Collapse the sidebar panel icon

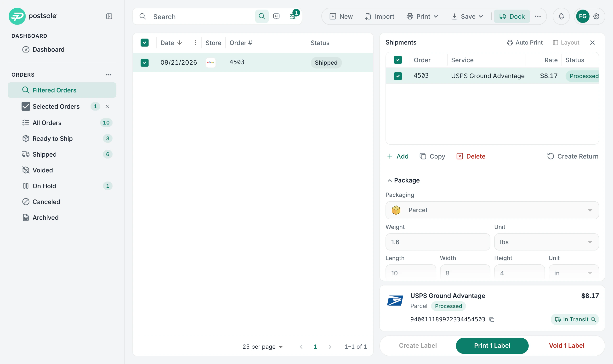109,17
